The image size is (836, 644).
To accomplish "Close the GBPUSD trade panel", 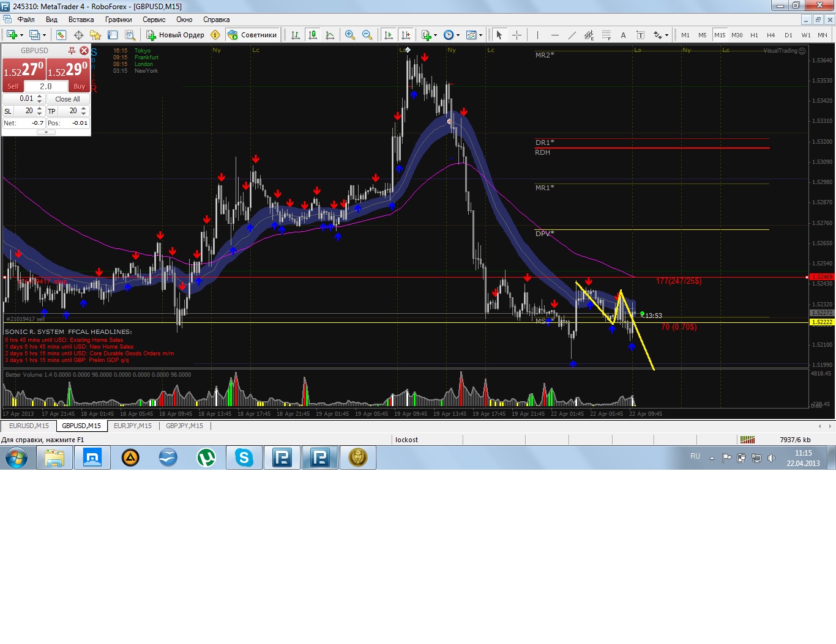I will tap(84, 51).
